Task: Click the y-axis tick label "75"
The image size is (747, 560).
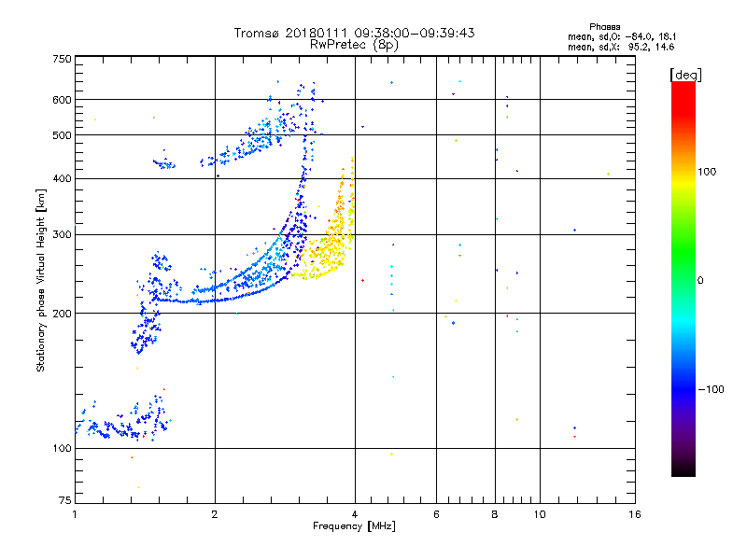Action: click(x=65, y=500)
